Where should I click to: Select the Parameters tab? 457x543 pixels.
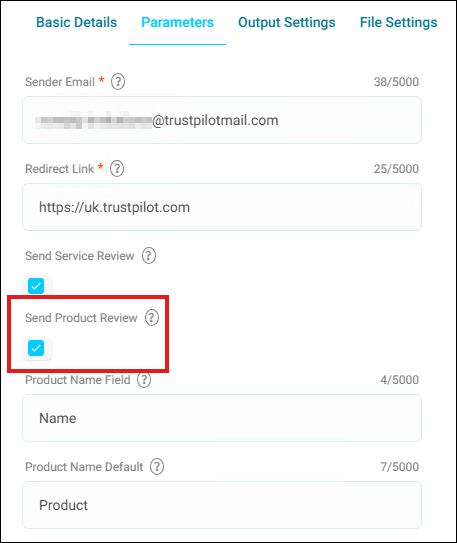(178, 22)
